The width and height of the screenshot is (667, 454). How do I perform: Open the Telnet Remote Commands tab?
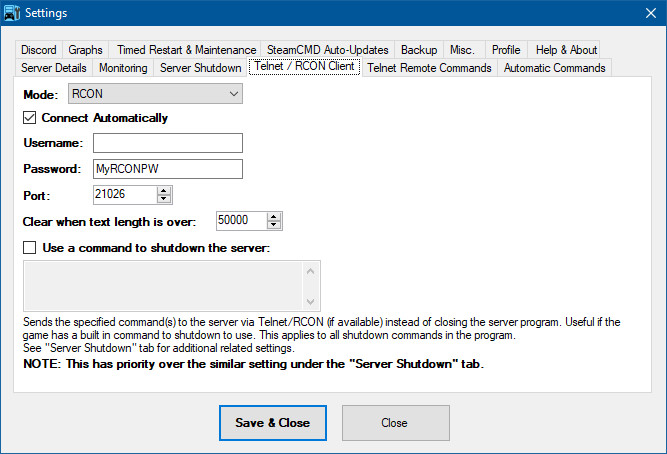[429, 68]
